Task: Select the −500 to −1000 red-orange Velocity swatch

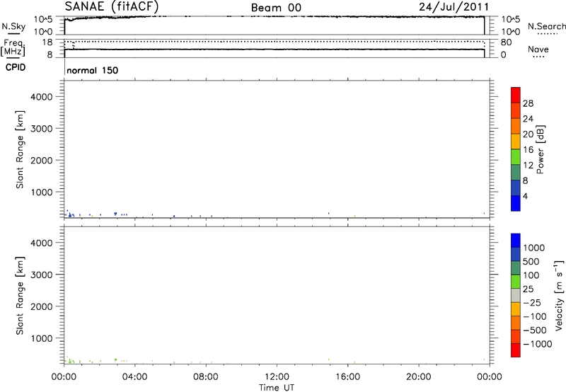Action: click(x=516, y=336)
